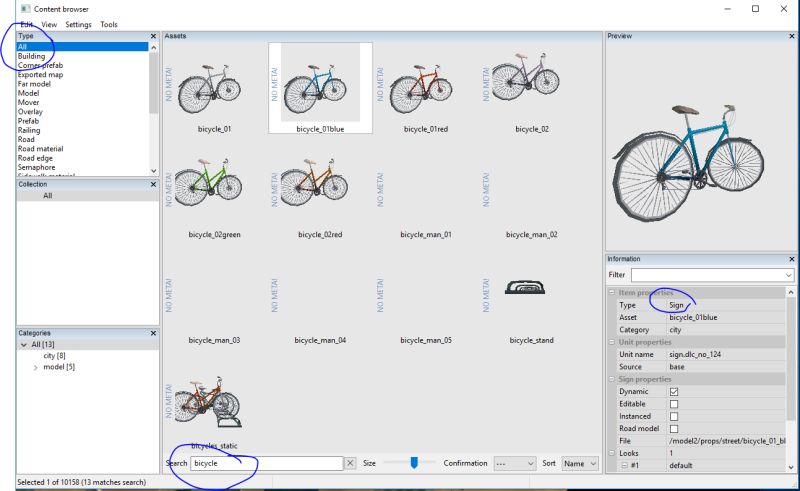800x491 pixels.
Task: Collapse the #1 look entry
Action: click(x=624, y=465)
